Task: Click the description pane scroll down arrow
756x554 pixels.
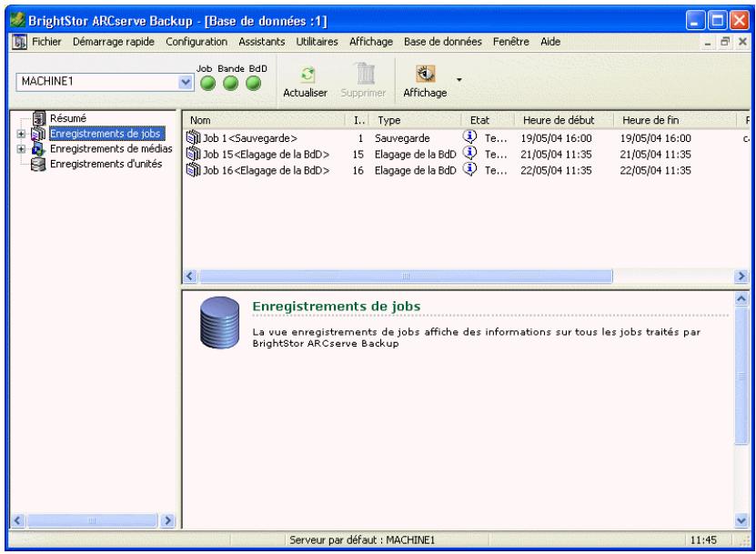Action: (x=741, y=520)
